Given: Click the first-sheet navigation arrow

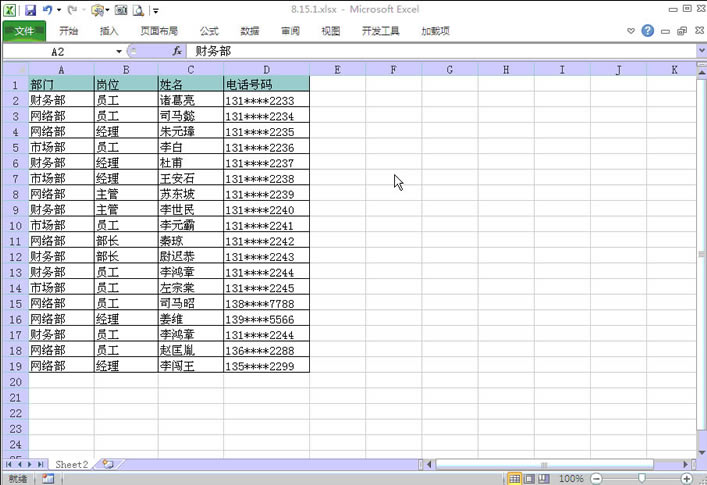Looking at the screenshot, I should pos(9,464).
